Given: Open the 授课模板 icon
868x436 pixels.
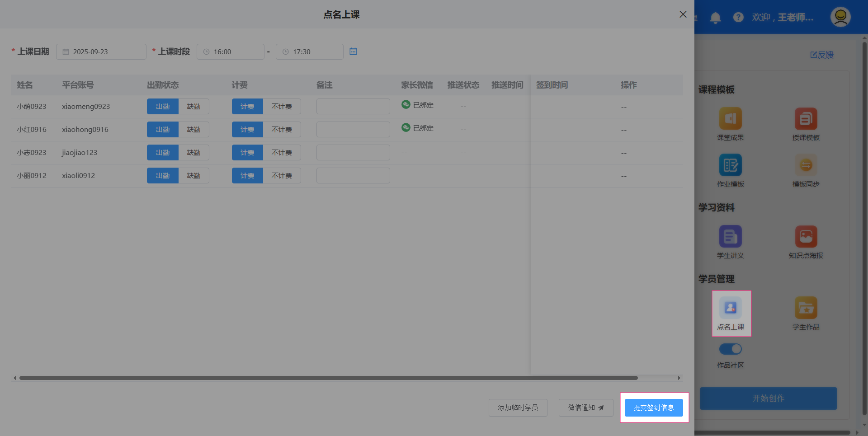Looking at the screenshot, I should pyautogui.click(x=806, y=119).
